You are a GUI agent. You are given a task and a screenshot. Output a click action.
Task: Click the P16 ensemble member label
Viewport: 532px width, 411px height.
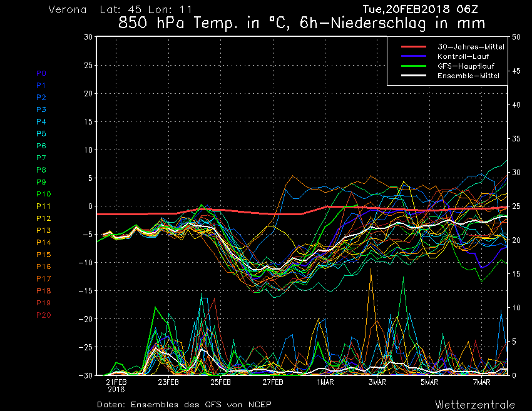click(x=43, y=266)
